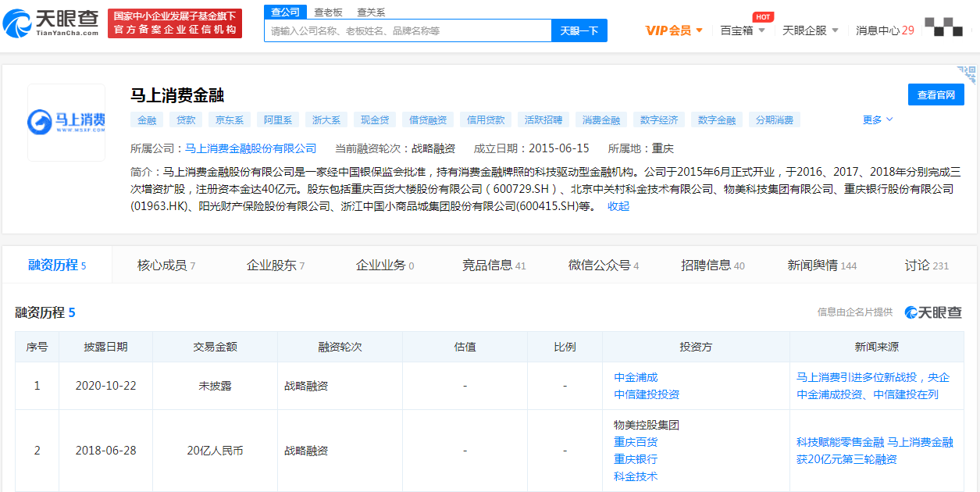Click the TianYanCha logo in the header
The width and height of the screenshot is (980, 492).
(x=52, y=23)
